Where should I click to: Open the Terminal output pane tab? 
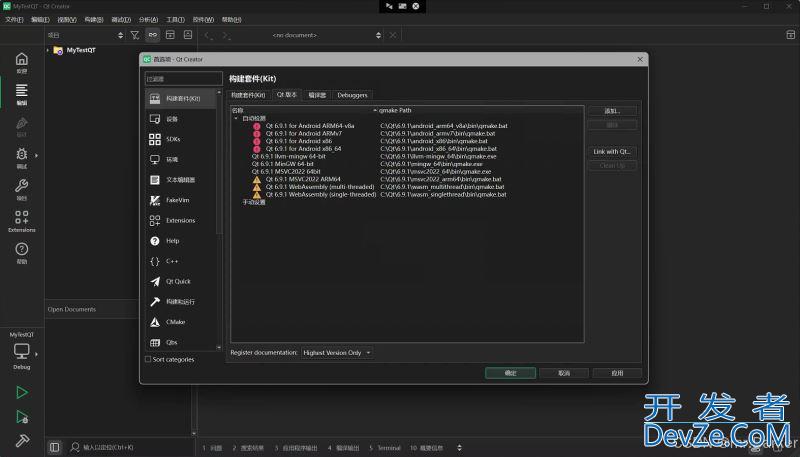click(385, 448)
